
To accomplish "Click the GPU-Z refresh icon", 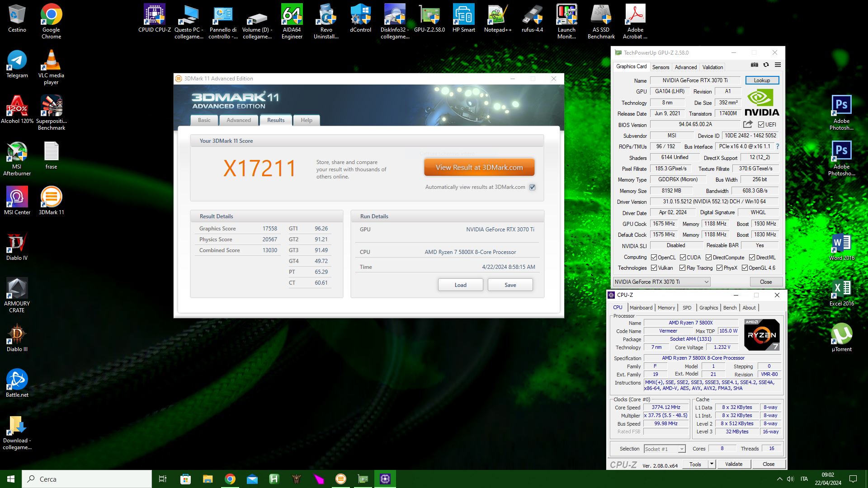I will (x=766, y=65).
